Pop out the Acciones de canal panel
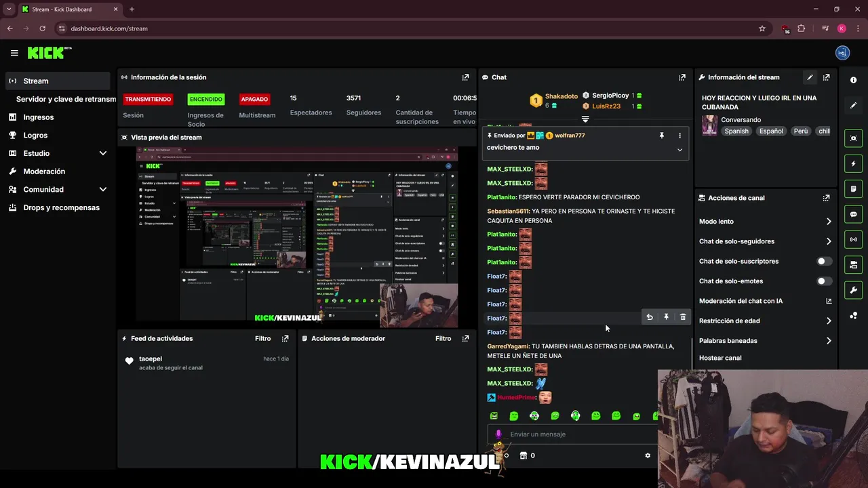Viewport: 868px width, 488px height. (x=826, y=198)
